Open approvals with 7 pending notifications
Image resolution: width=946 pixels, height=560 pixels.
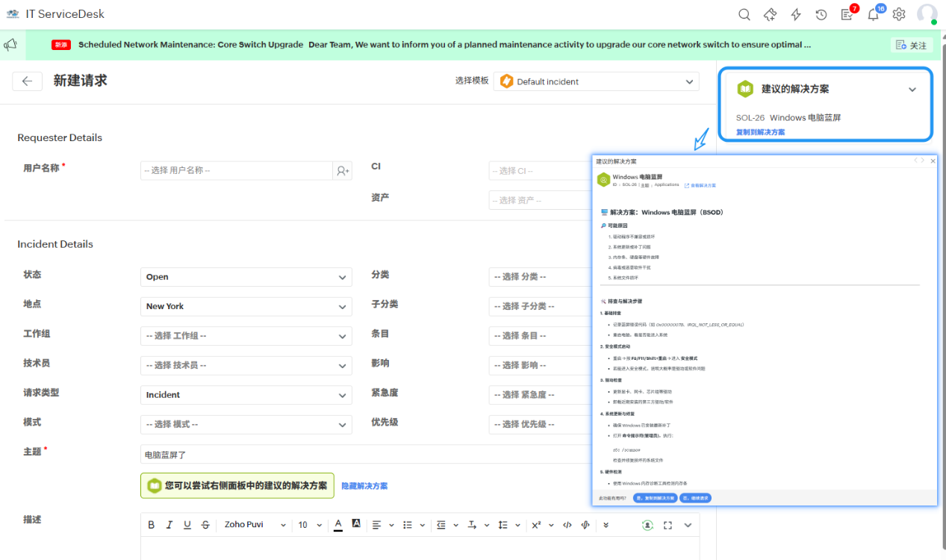tap(847, 14)
